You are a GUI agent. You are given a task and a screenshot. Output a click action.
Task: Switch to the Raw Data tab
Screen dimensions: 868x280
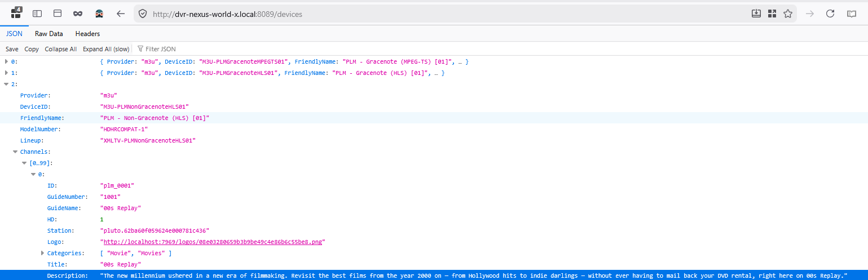[49, 34]
